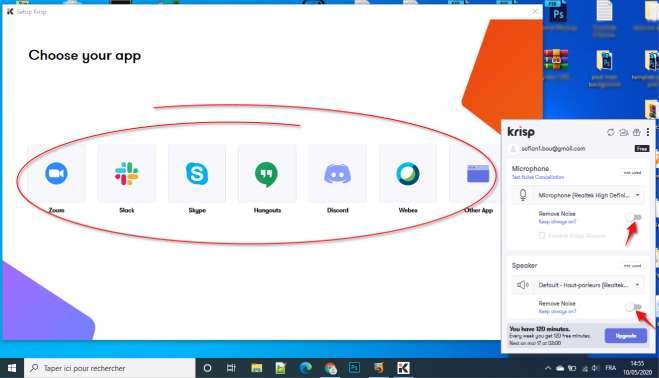Click the speaker device icon in Krisp
Viewport: 659px width, 378px height.
[522, 285]
